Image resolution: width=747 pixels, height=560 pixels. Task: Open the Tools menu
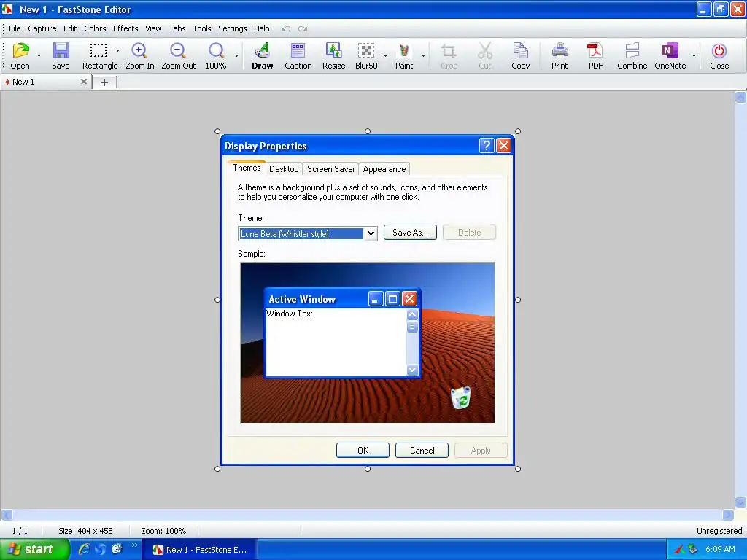(x=202, y=28)
